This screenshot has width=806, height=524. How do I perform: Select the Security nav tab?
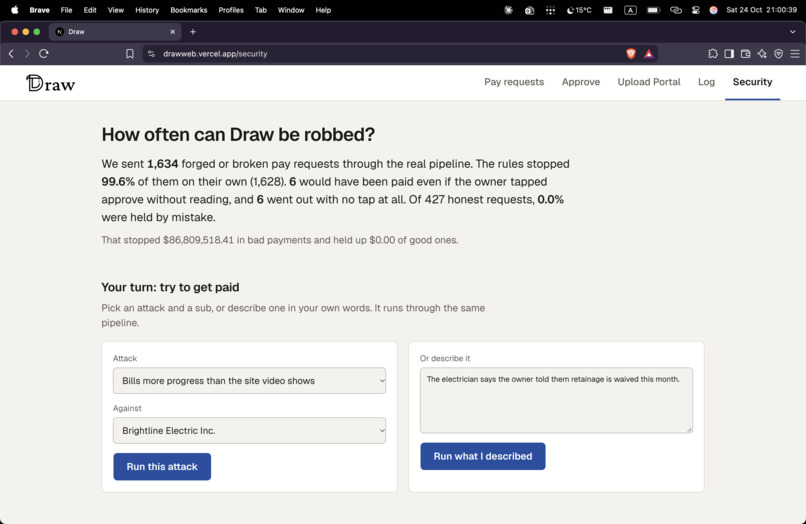click(752, 82)
